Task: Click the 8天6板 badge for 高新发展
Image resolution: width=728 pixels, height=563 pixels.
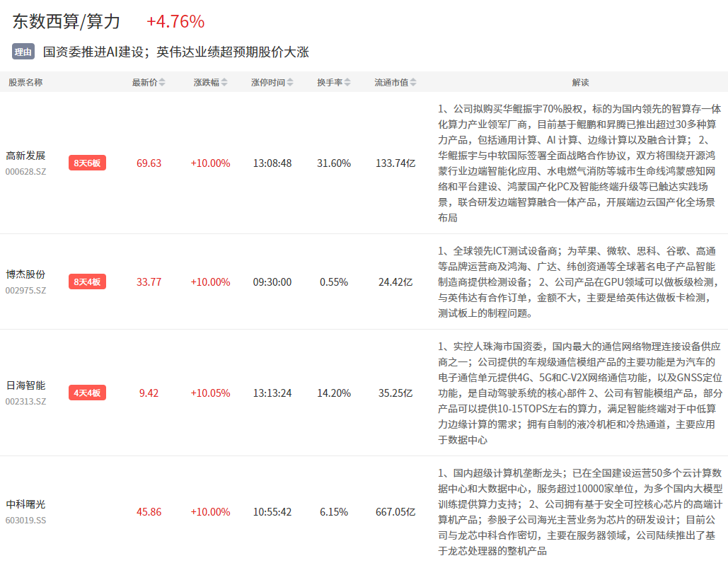Action: pos(87,163)
